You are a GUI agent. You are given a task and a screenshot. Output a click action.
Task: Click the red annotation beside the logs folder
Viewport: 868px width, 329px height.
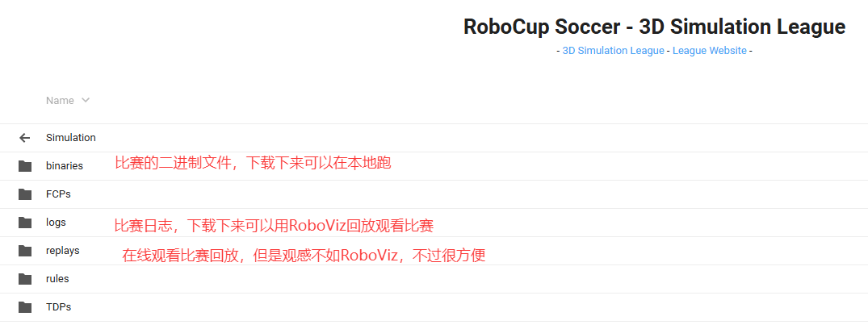274,226
